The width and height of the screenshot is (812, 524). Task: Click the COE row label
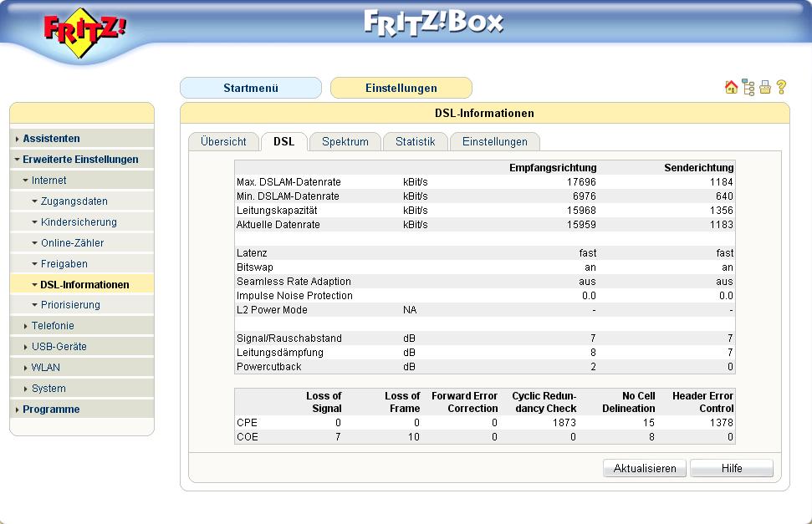[x=247, y=437]
